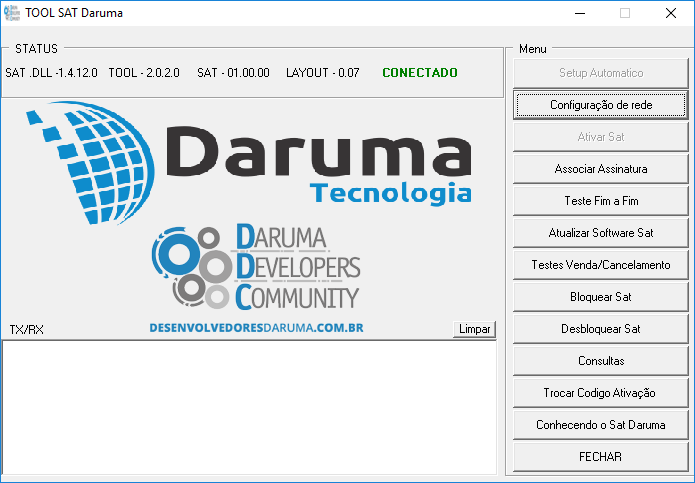Click the Daruma Developers Community logo

pos(256,267)
